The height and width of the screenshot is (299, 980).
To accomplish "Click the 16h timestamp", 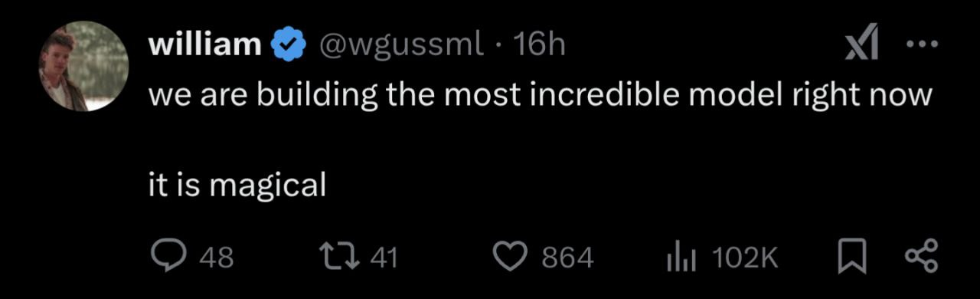I will tap(537, 46).
